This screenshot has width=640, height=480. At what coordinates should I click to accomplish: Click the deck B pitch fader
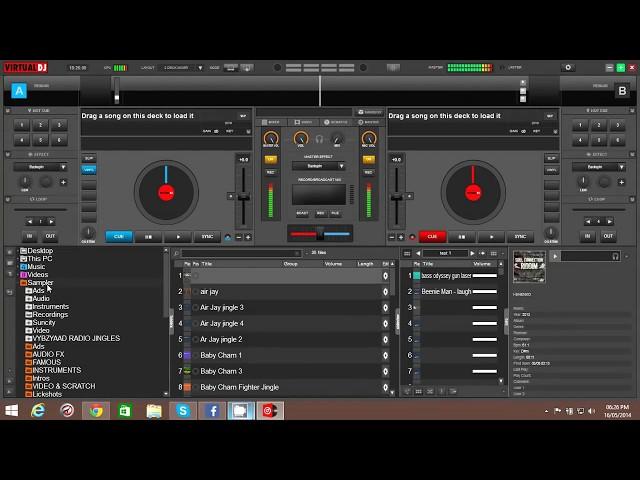coord(396,197)
